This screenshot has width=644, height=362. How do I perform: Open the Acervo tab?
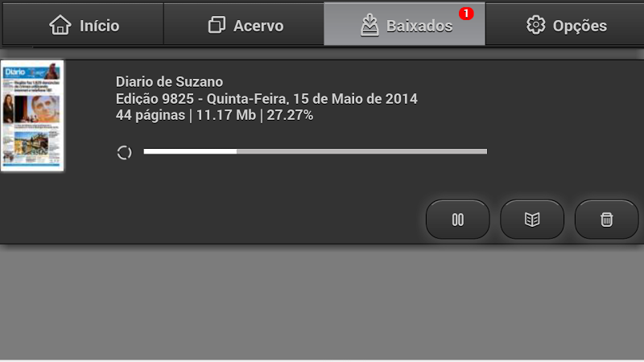tap(244, 24)
